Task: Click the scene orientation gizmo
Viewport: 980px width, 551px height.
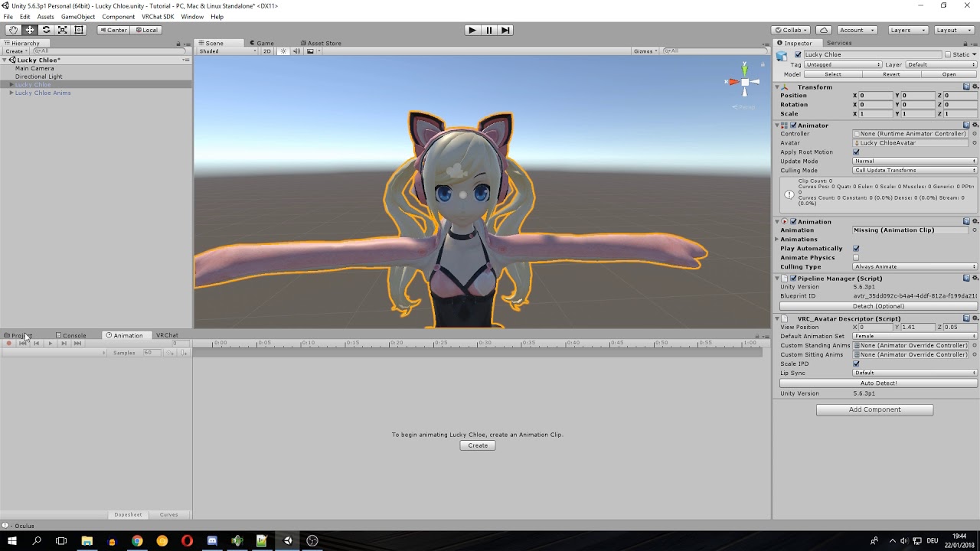Action: tap(744, 80)
